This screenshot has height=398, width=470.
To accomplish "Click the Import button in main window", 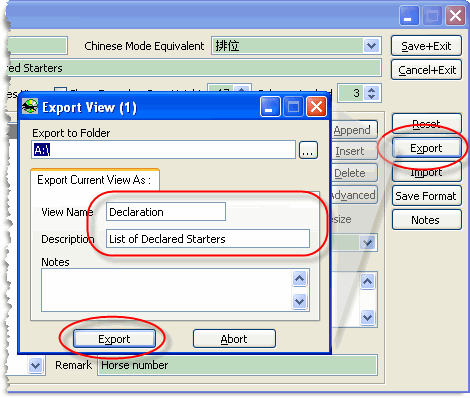I will coord(426,172).
